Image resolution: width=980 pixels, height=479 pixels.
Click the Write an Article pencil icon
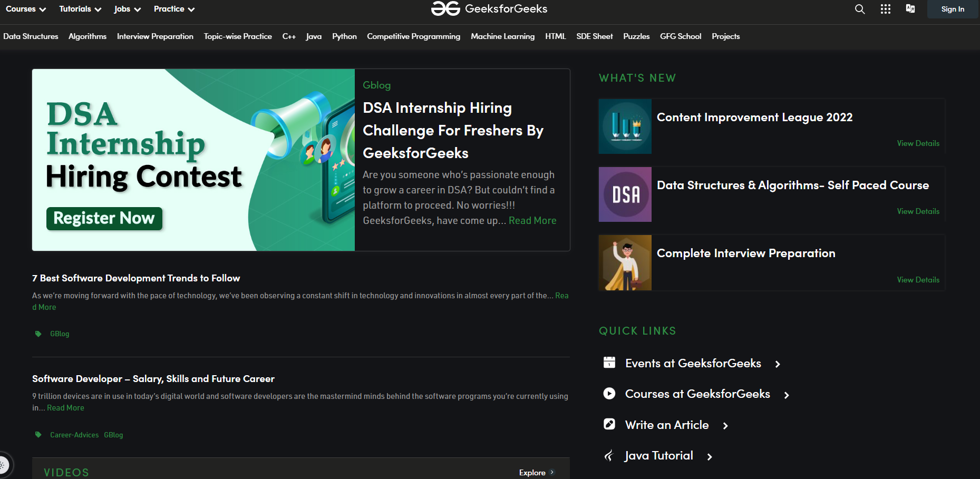[609, 424]
